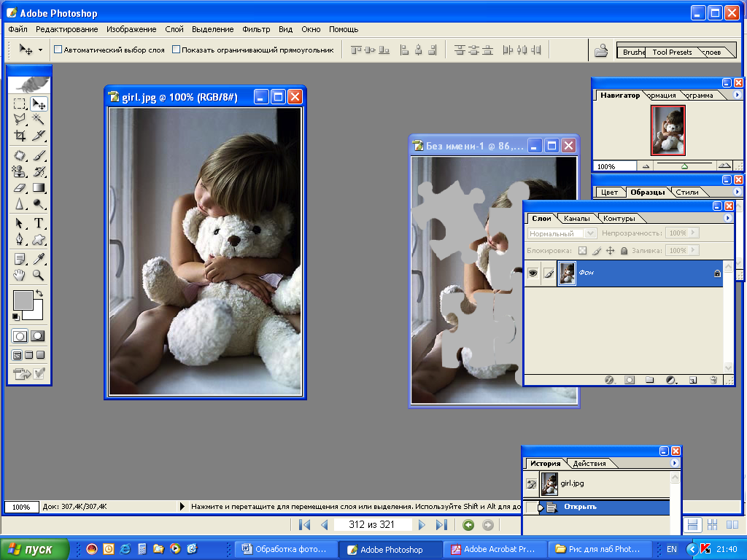Switch to full screen with menu bar

click(x=29, y=355)
